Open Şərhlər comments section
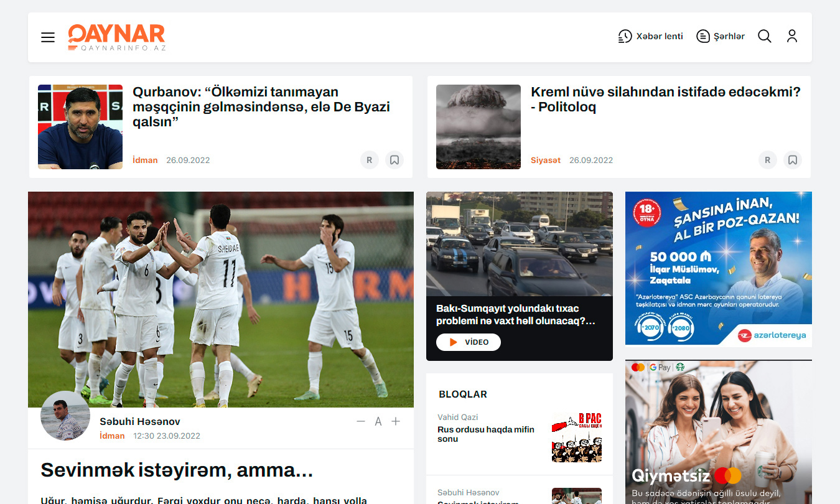Viewport: 840px width, 504px height. click(720, 36)
